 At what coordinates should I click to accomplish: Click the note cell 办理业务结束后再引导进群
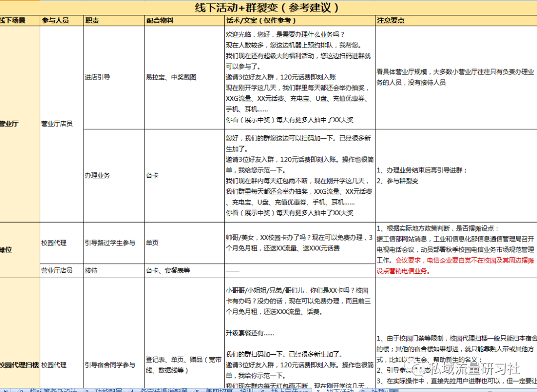pos(456,176)
